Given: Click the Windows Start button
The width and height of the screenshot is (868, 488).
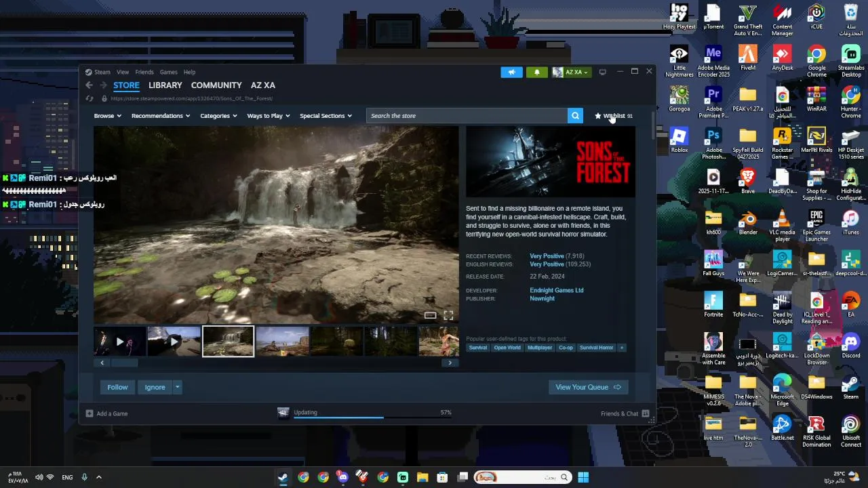Looking at the screenshot, I should (583, 477).
